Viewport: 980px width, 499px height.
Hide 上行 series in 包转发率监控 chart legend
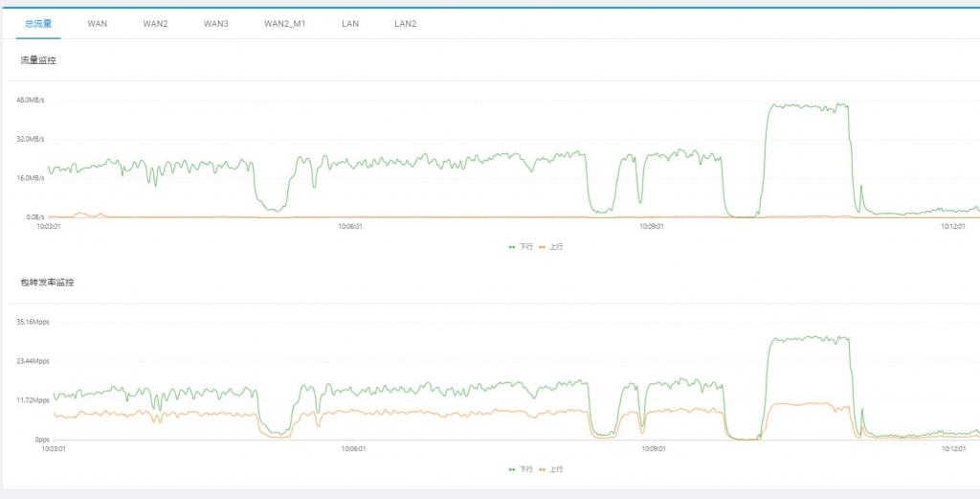tap(552, 469)
